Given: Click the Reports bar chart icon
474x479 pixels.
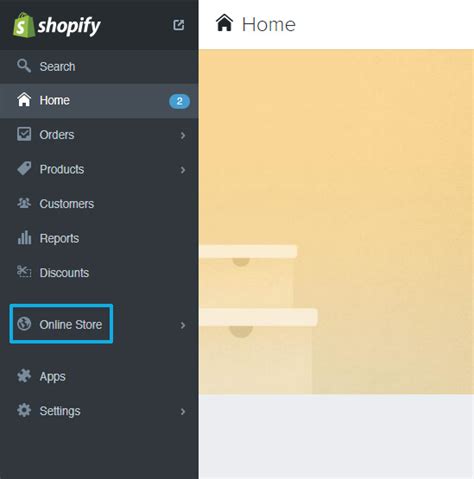Looking at the screenshot, I should 24,237.
